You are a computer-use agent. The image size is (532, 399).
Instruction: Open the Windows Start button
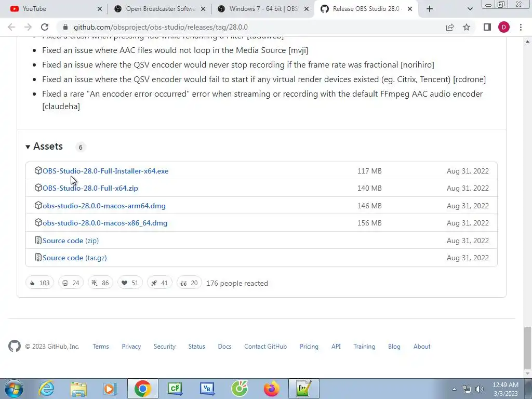tap(14, 389)
